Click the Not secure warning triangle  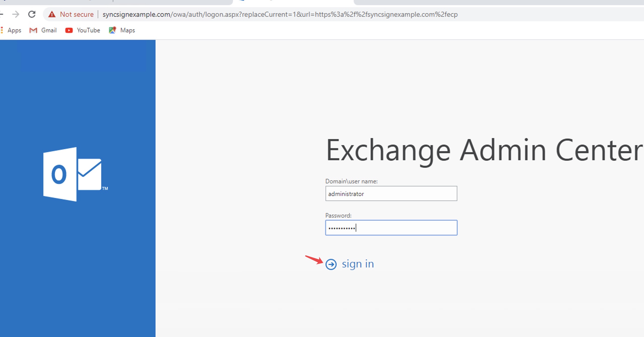click(52, 14)
